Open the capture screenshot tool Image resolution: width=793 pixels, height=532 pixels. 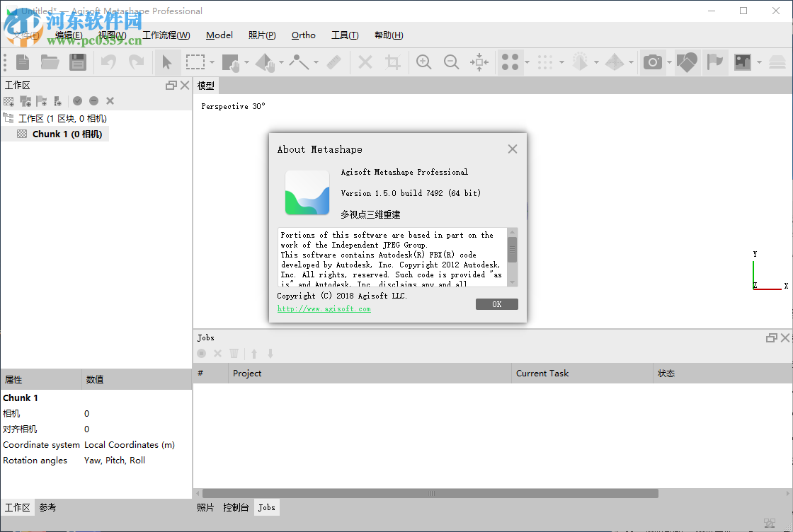pos(653,62)
